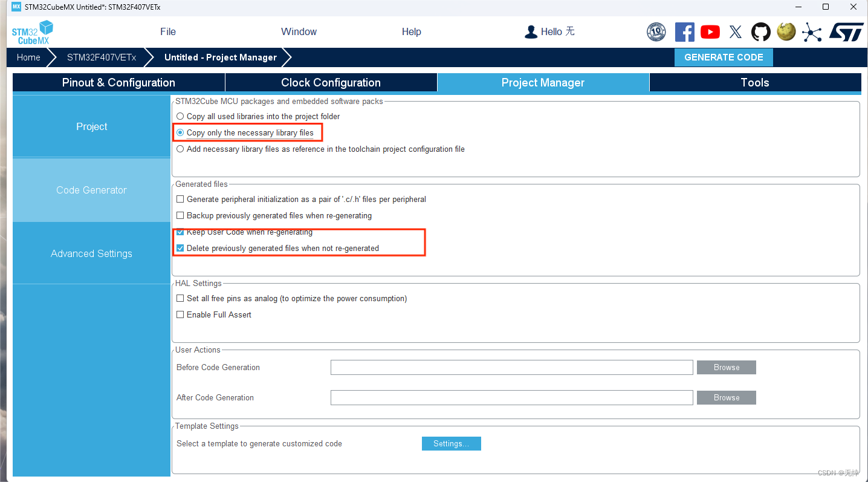Image resolution: width=868 pixels, height=482 pixels.
Task: Browse for After Code Generation action
Action: (x=727, y=397)
